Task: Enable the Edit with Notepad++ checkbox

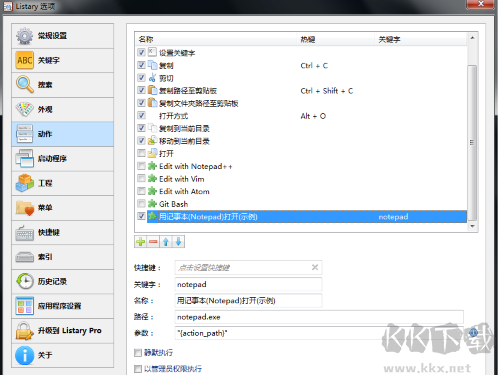Action: (141, 166)
